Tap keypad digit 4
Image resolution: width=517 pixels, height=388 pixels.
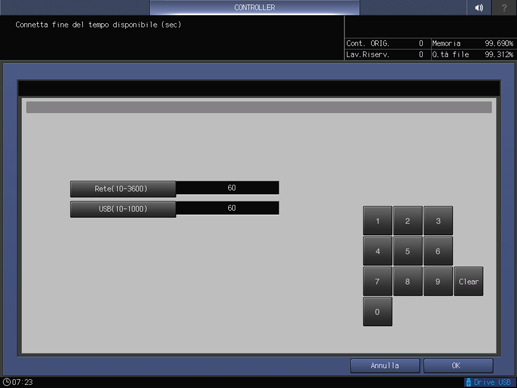tap(377, 251)
